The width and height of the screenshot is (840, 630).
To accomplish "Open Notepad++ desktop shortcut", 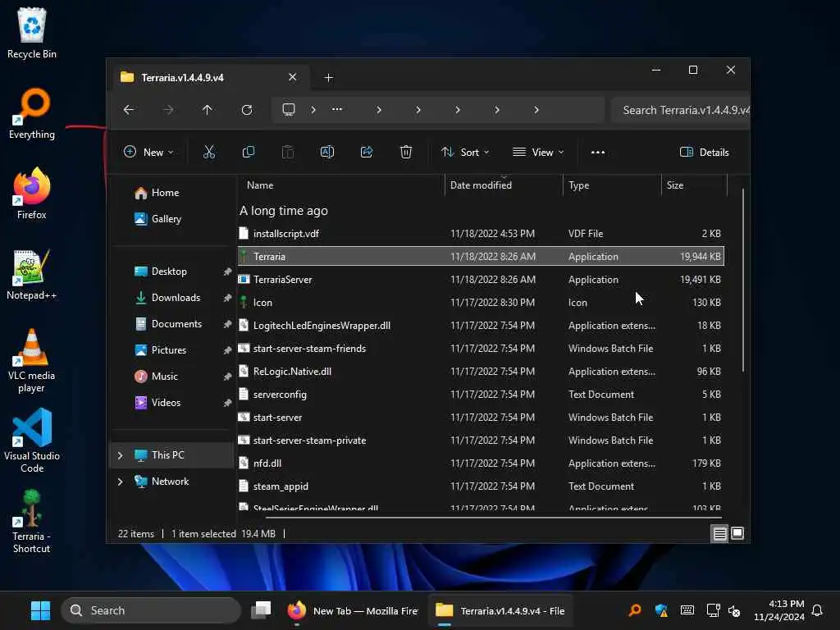I will pos(32,274).
